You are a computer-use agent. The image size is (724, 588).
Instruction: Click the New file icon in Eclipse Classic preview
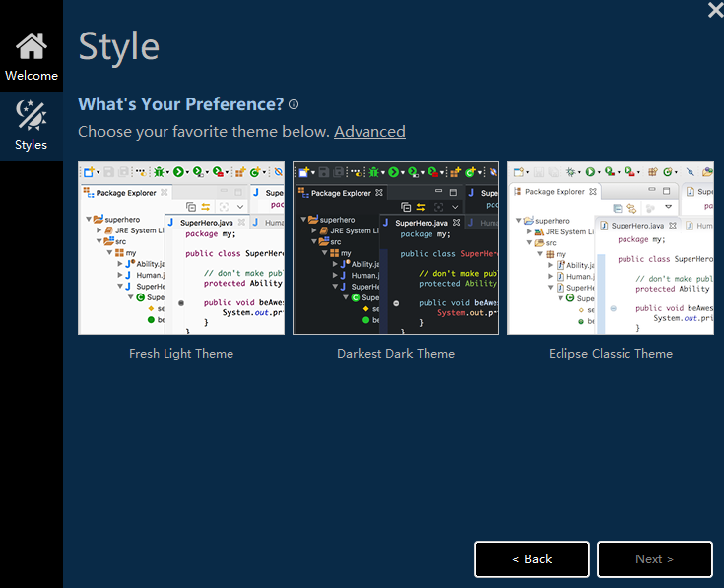517,172
